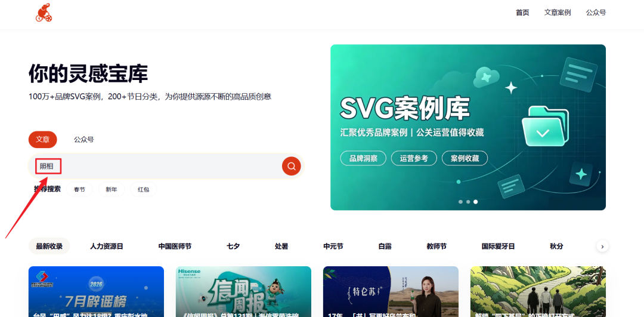Select the 秋分 category tab

click(x=556, y=247)
